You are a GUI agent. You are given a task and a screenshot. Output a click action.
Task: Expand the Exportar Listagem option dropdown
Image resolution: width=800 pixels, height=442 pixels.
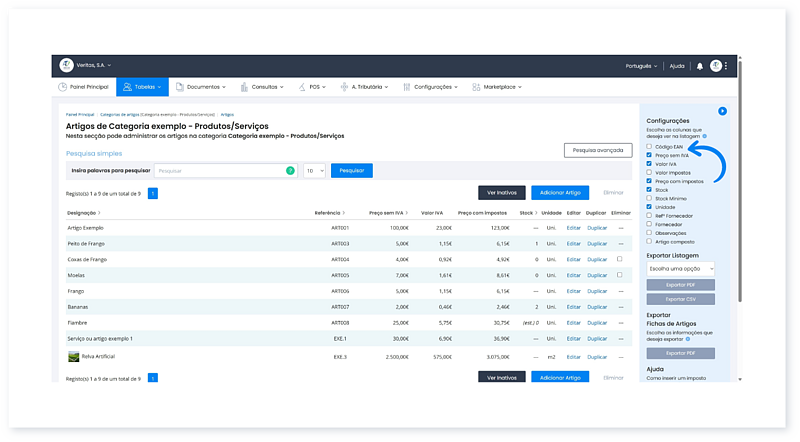(681, 269)
